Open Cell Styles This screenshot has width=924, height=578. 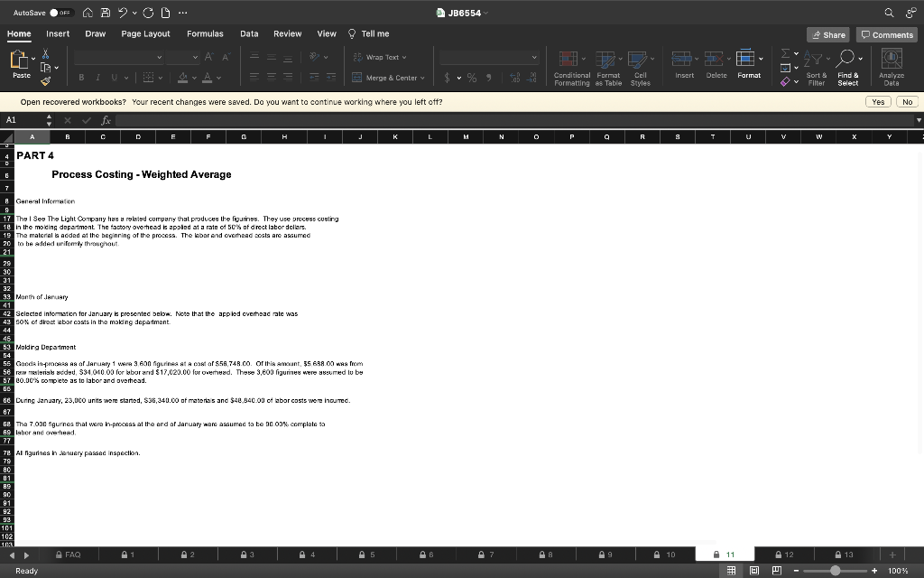(640, 68)
